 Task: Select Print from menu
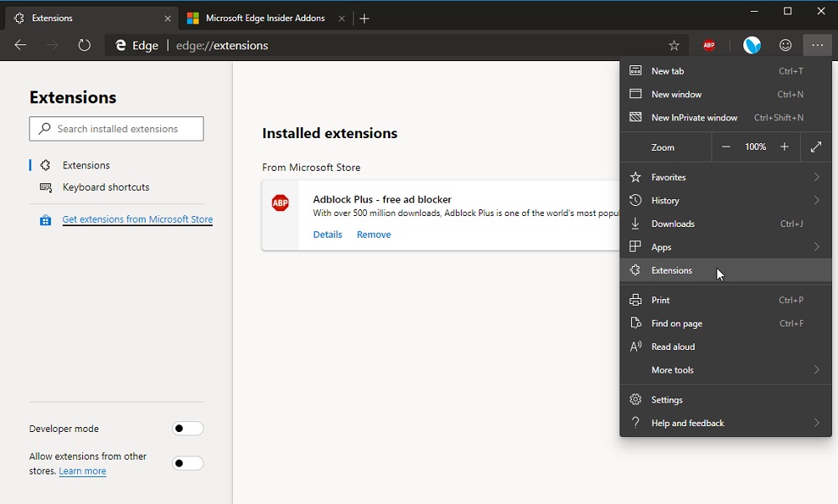726,300
